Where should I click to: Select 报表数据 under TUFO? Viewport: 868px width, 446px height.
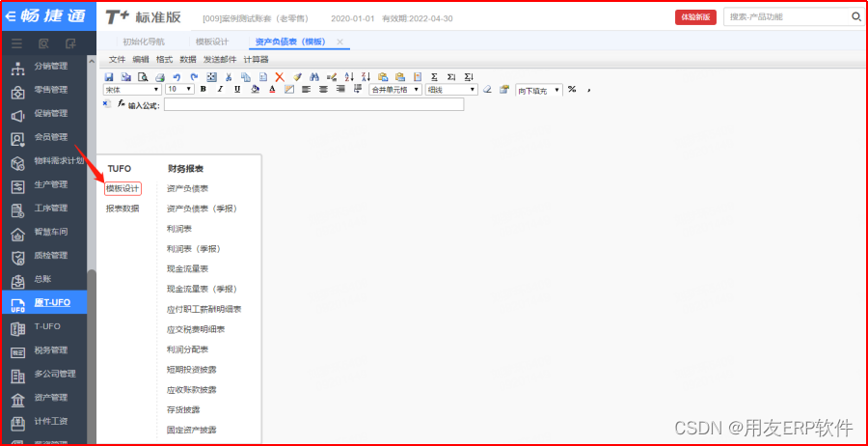(122, 209)
